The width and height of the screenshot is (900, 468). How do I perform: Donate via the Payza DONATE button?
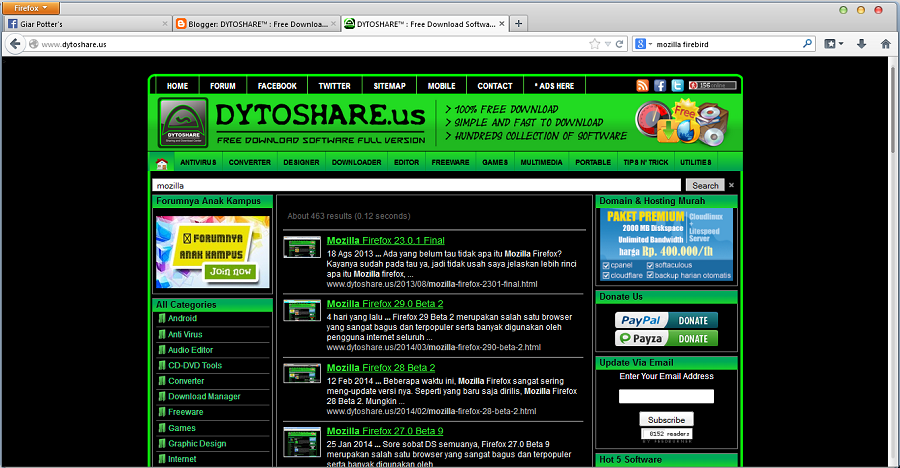666,339
